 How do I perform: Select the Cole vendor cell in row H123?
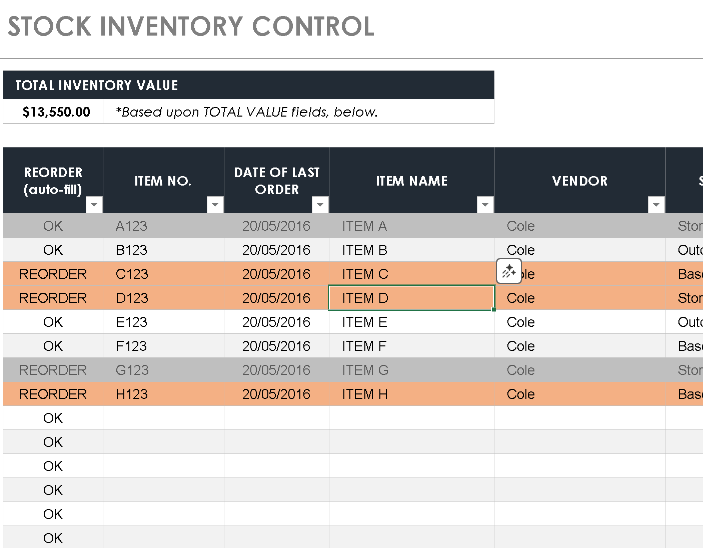[580, 394]
